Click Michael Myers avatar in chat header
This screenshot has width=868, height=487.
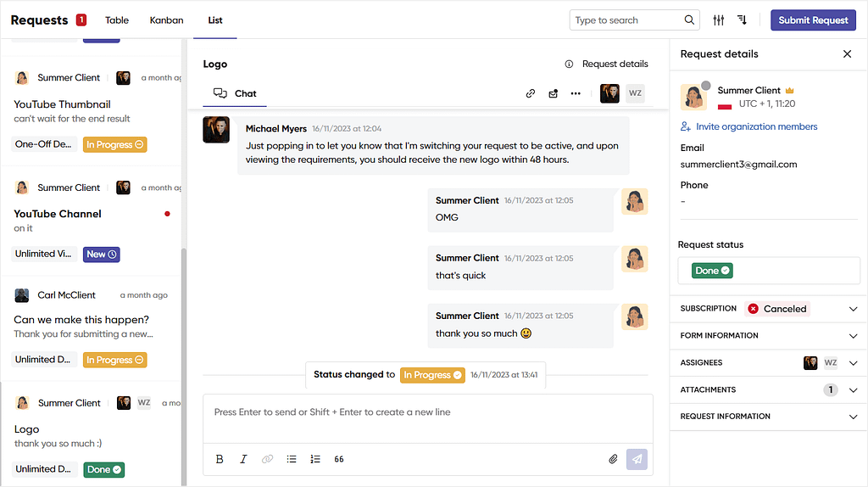click(x=609, y=93)
